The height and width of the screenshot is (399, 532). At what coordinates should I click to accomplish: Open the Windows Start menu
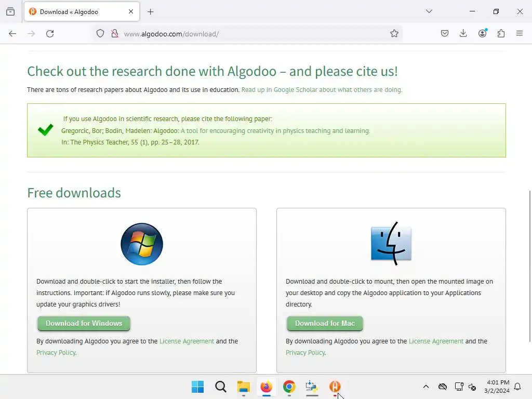198,387
